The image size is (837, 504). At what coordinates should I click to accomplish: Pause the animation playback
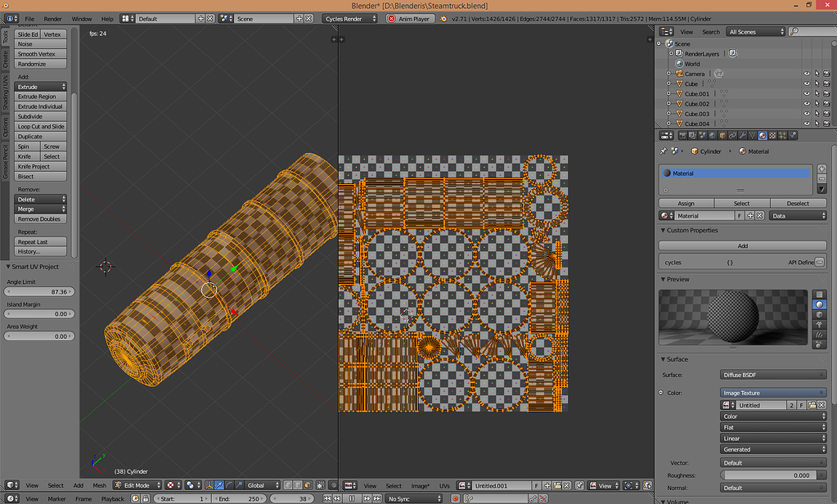pyautogui.click(x=353, y=498)
